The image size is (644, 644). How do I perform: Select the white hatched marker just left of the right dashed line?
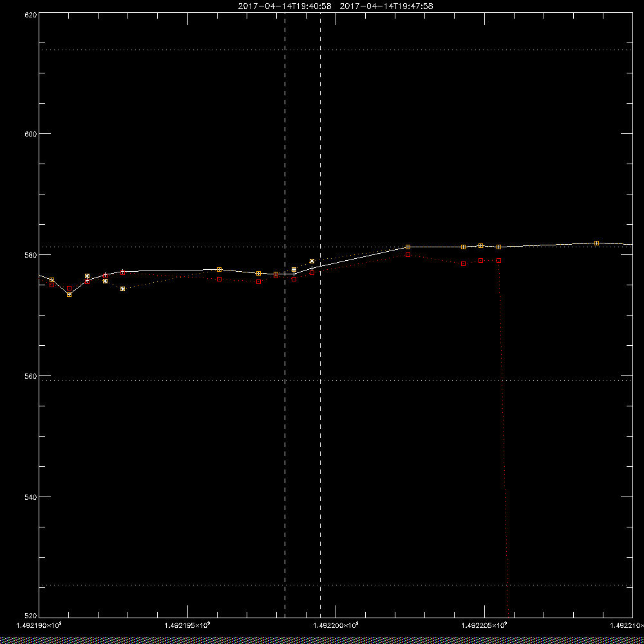[x=312, y=261]
